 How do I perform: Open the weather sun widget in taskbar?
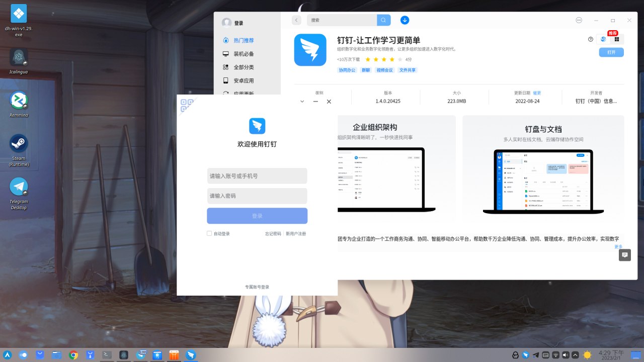click(x=587, y=355)
